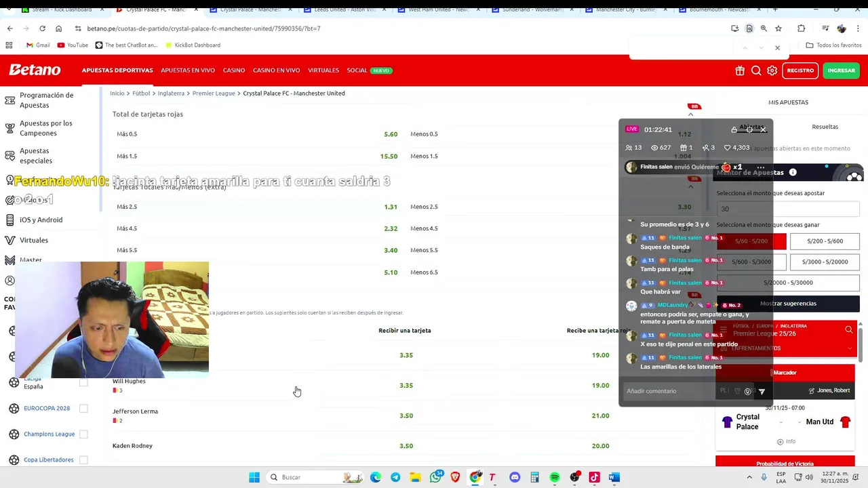This screenshot has width=868, height=488.
Task: Click the Info icon under Crystal Palace match card
Action: (x=786, y=441)
